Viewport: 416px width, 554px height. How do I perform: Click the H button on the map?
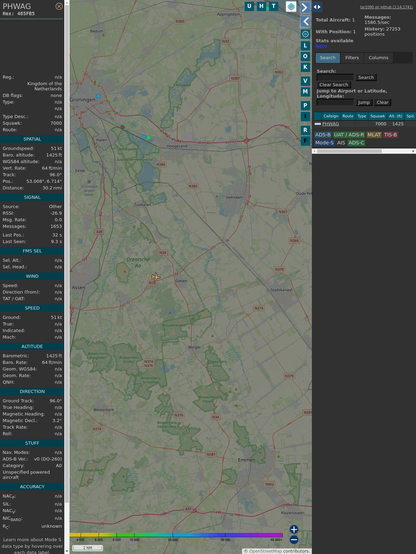click(x=261, y=6)
